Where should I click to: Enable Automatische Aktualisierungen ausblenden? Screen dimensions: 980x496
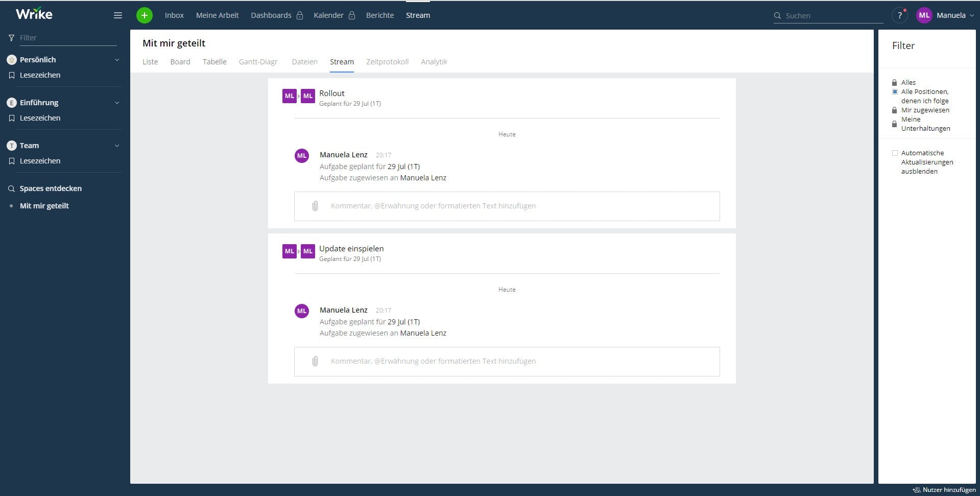pos(895,153)
